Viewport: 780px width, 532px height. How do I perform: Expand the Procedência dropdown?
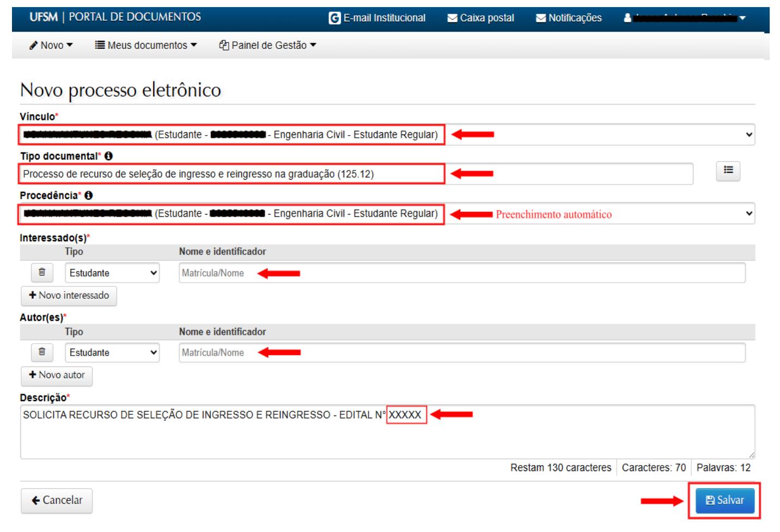[749, 213]
